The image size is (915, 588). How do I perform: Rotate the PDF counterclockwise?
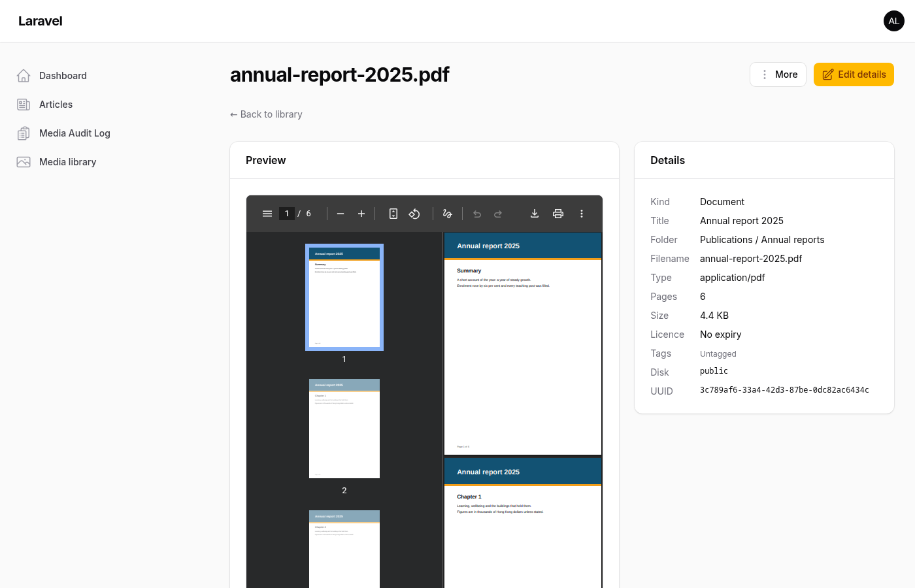coord(414,214)
